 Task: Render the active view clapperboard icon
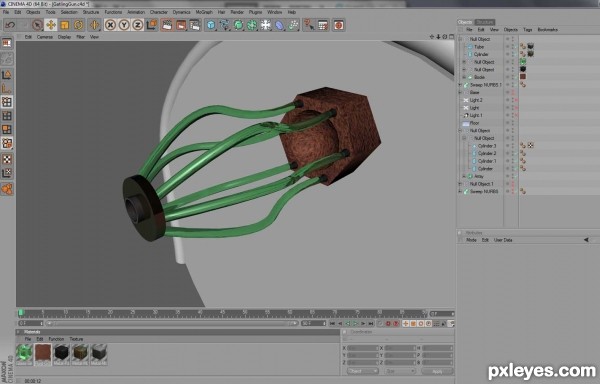click(167, 25)
